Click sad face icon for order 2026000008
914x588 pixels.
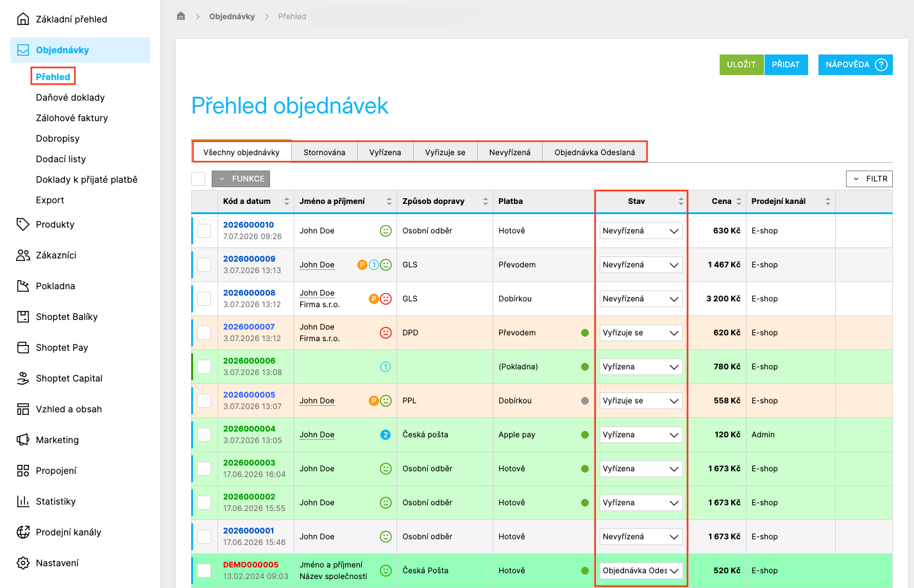point(385,299)
